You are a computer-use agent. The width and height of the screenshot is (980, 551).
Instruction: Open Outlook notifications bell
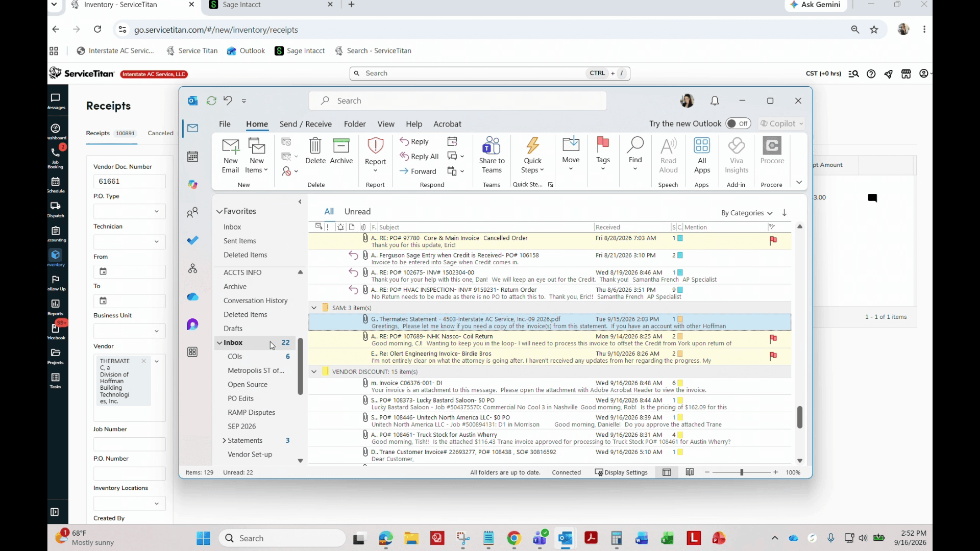[715, 101]
